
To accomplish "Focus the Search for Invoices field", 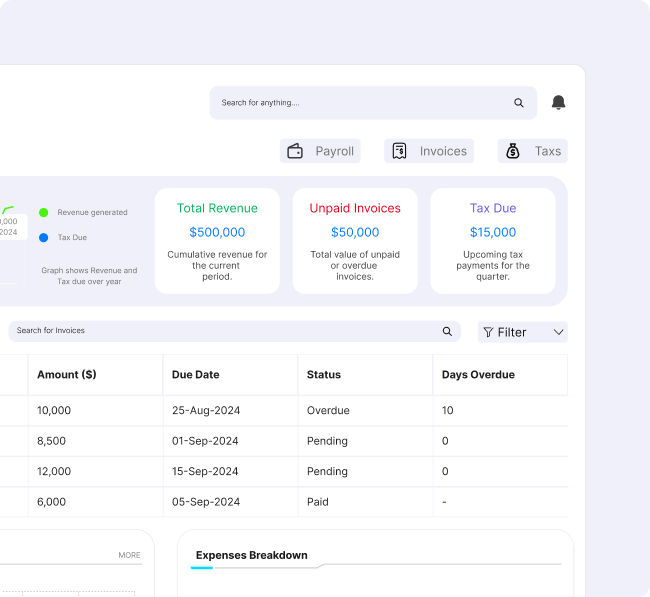I will pos(220,331).
